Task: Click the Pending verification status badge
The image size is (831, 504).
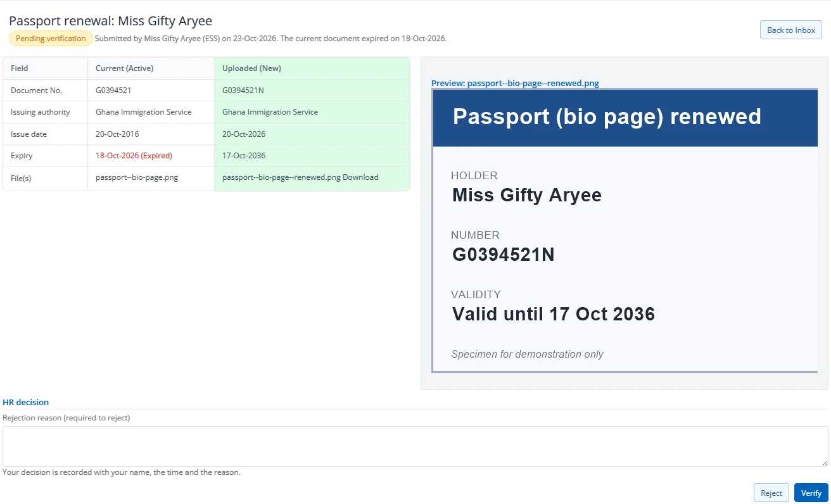Action: tap(51, 39)
